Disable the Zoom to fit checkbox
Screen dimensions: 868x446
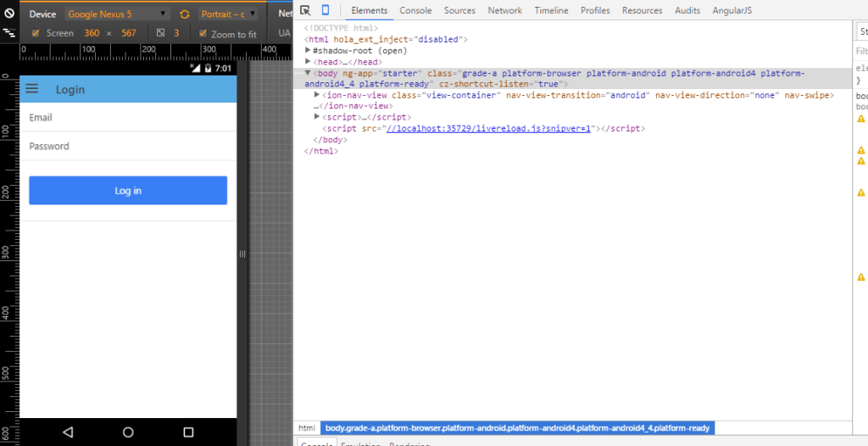point(203,33)
